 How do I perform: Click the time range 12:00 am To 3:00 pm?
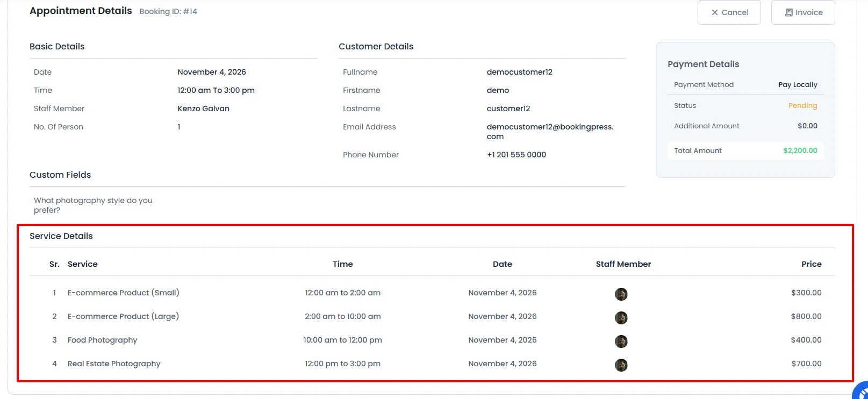[216, 90]
